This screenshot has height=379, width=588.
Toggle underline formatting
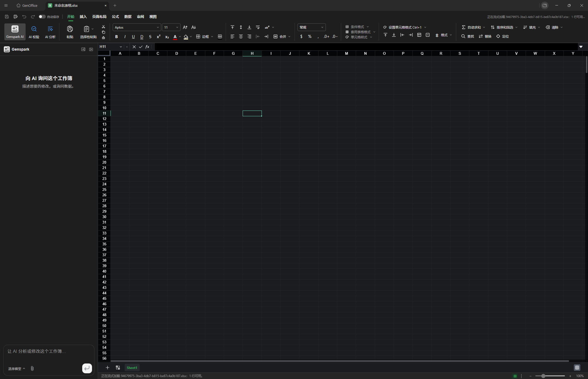coord(133,36)
